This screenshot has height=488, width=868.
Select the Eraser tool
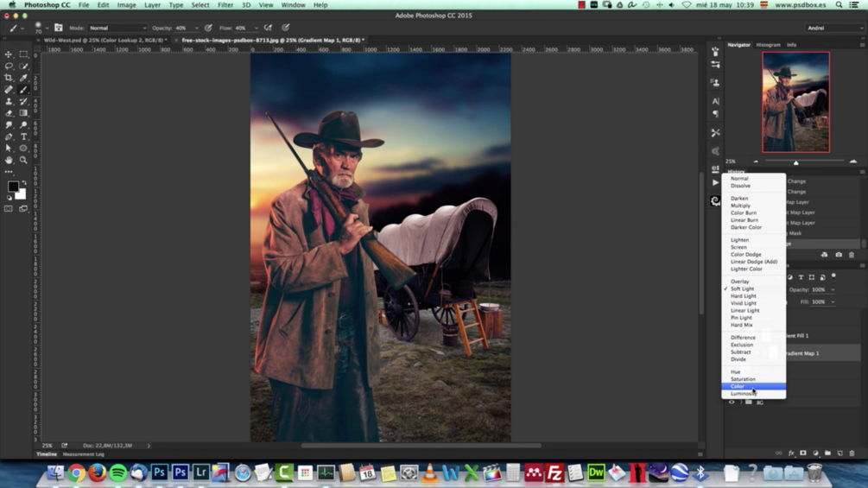pyautogui.click(x=9, y=113)
